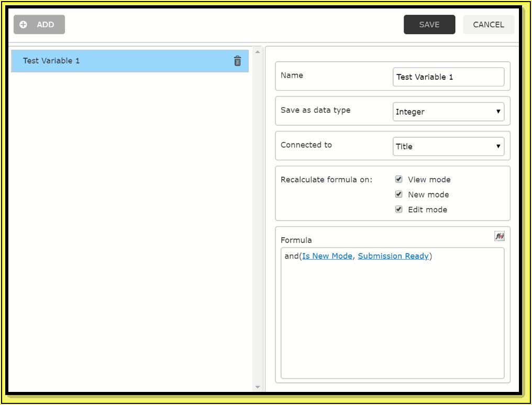Click empty area of Formula text box

(x=392, y=325)
